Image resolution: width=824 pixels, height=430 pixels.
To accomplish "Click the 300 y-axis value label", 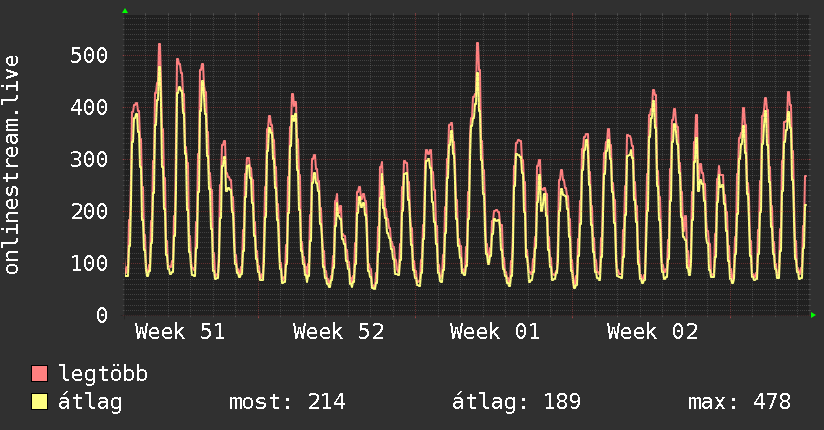I will click(89, 159).
